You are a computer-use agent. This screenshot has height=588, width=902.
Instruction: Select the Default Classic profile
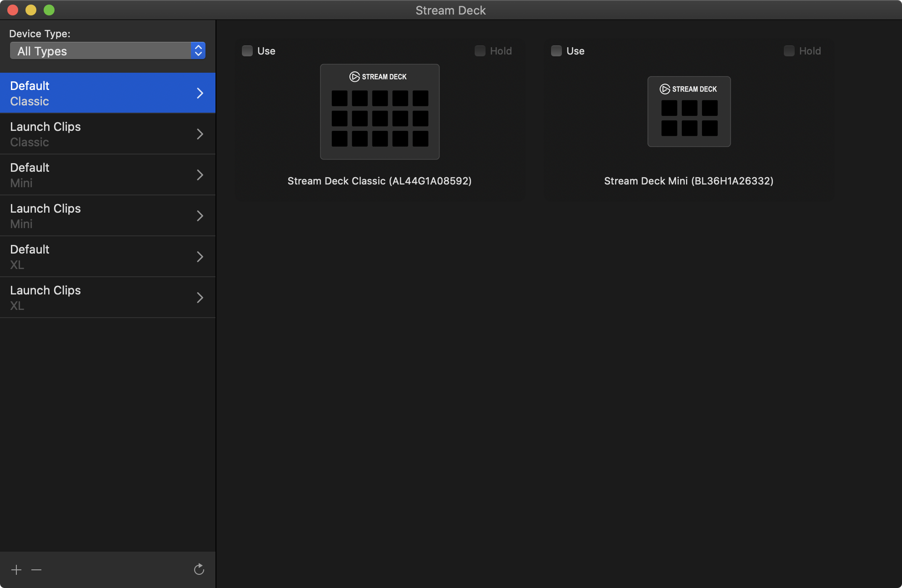pos(107,92)
